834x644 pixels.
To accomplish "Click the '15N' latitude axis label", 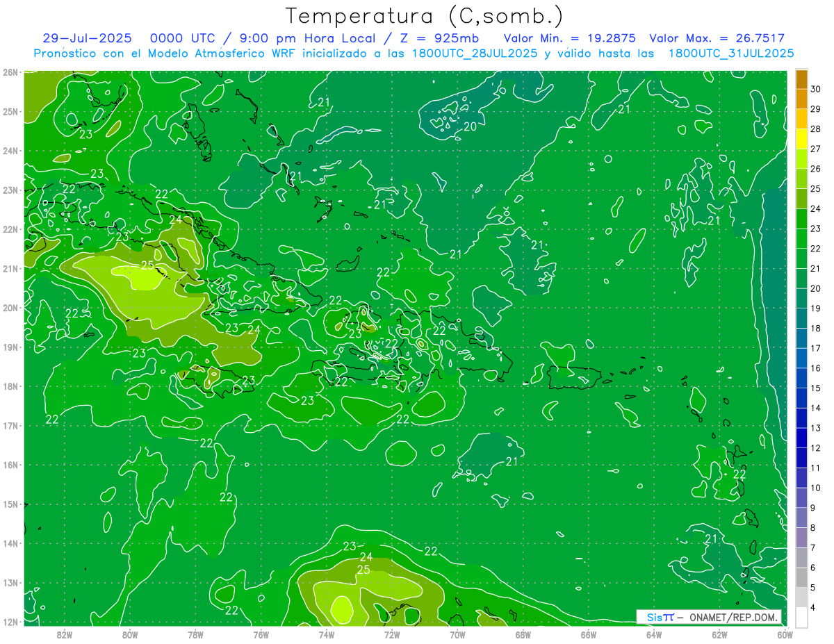I will click(x=10, y=504).
